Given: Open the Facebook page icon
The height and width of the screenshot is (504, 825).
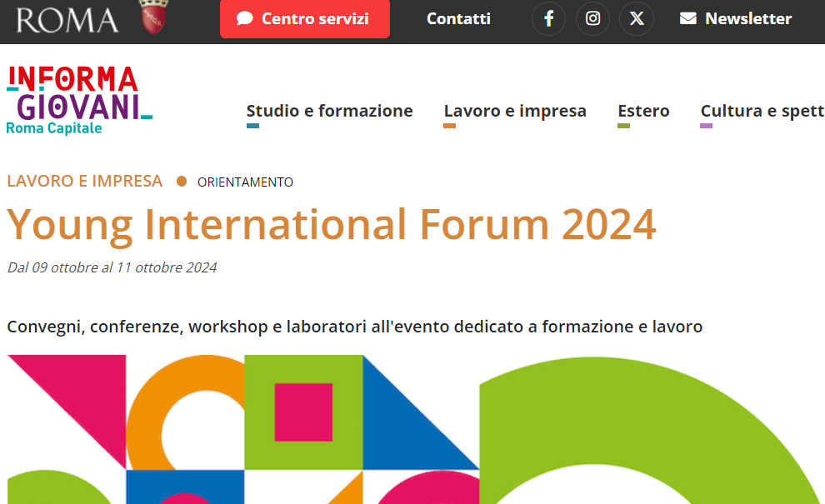Looking at the screenshot, I should coord(548,18).
